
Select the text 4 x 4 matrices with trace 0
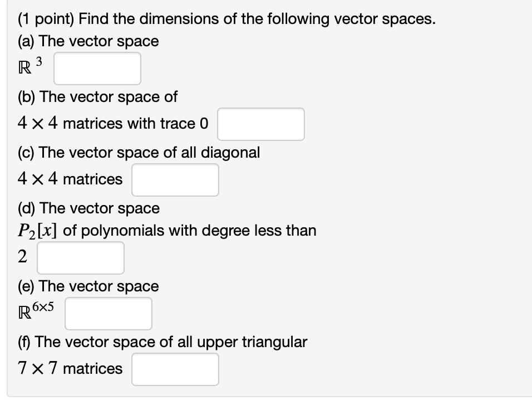click(113, 123)
